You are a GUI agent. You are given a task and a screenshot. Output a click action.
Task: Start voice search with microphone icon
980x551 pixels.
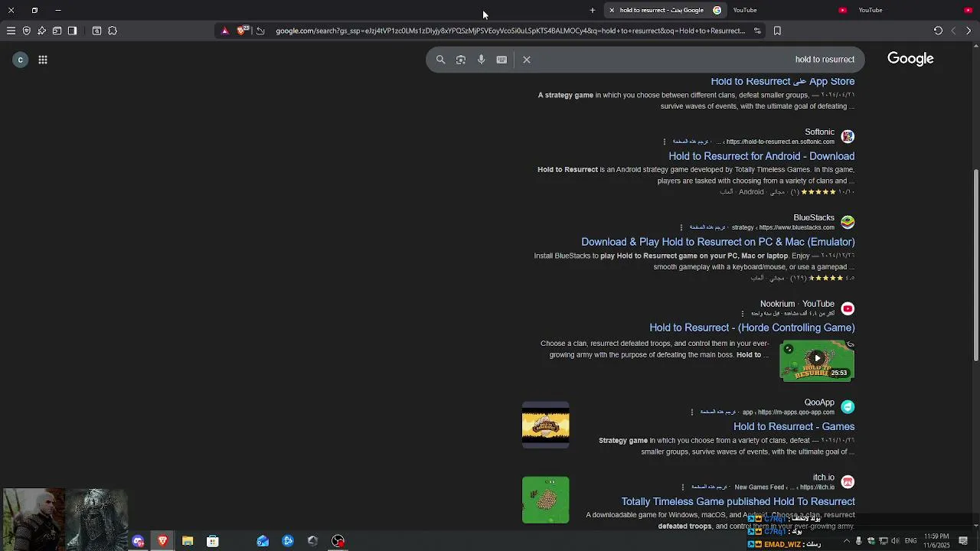(481, 60)
